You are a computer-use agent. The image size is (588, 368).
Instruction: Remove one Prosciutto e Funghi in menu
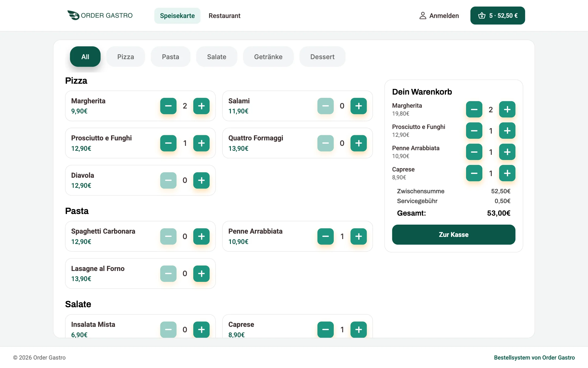pos(168,143)
